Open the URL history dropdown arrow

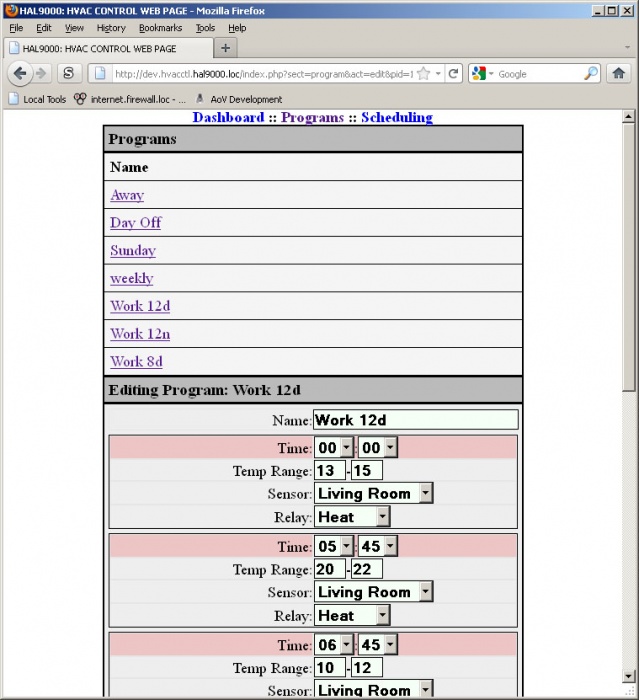[x=439, y=74]
